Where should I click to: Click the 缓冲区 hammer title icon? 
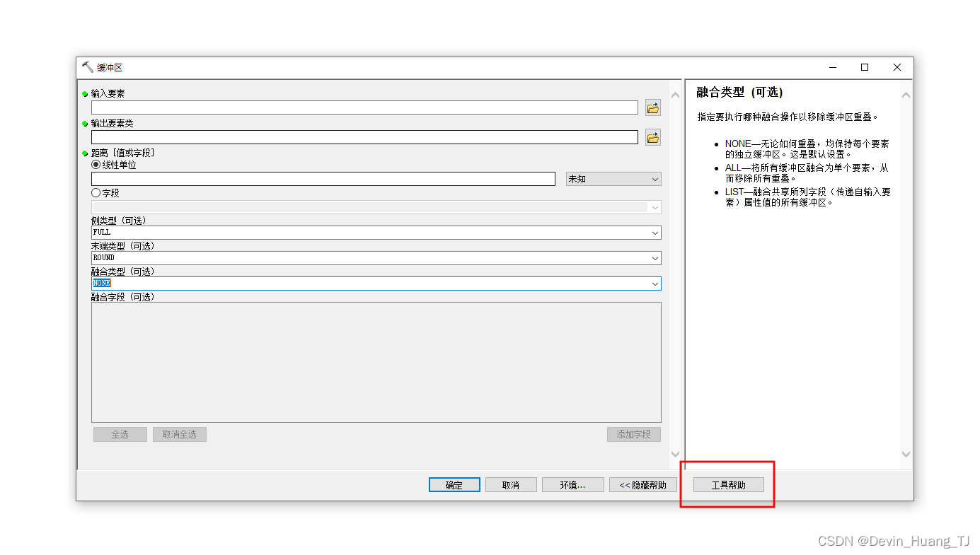[x=88, y=67]
